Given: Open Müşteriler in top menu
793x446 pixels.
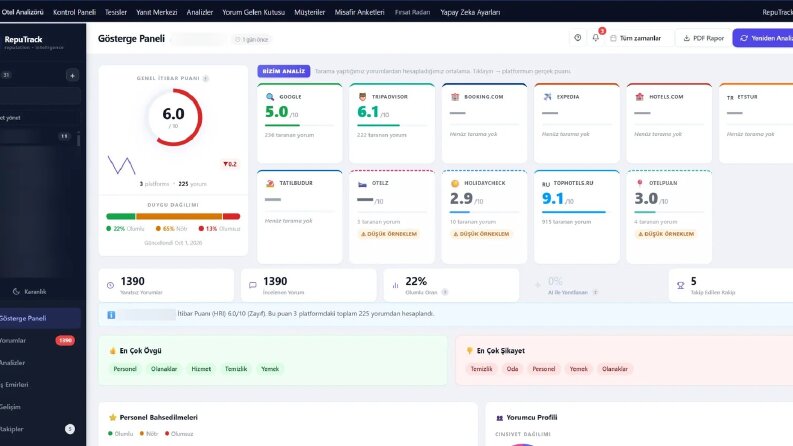Looking at the screenshot, I should (310, 12).
